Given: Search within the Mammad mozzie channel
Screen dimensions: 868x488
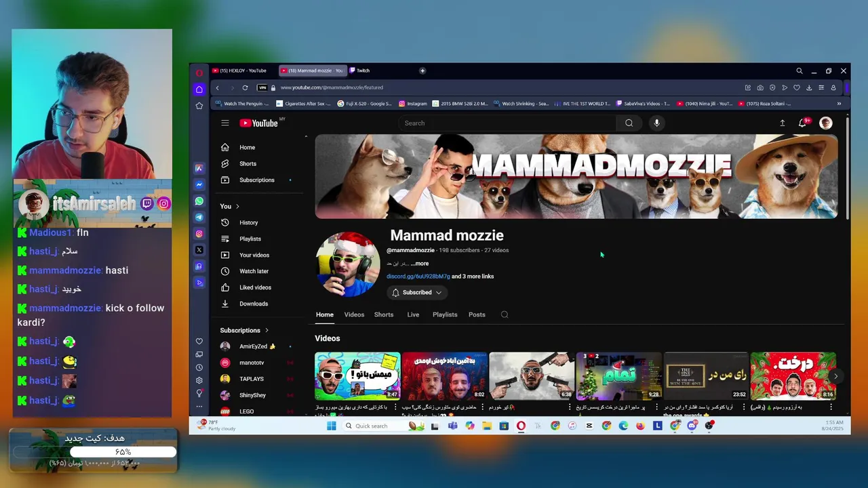Looking at the screenshot, I should tap(505, 314).
